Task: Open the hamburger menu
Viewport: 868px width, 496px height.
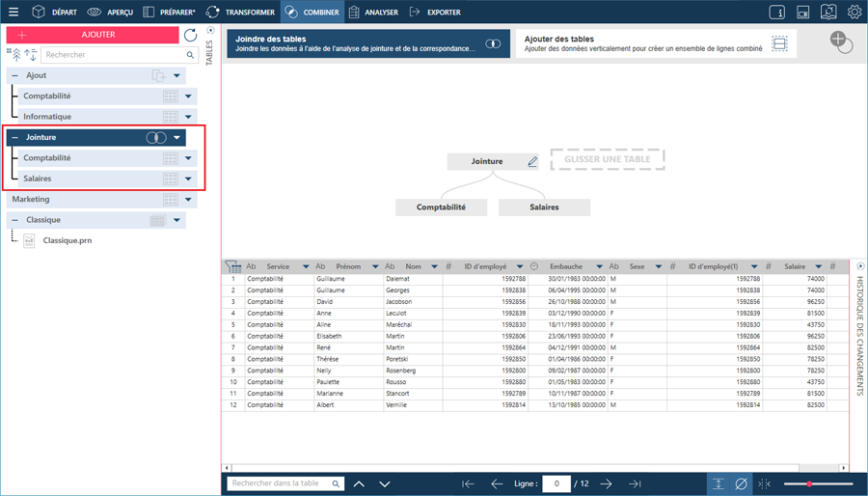Action: 14,13
